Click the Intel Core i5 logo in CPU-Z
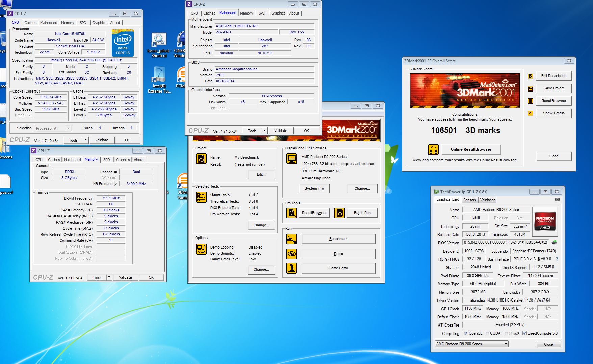The width and height of the screenshot is (593, 364). [x=123, y=43]
